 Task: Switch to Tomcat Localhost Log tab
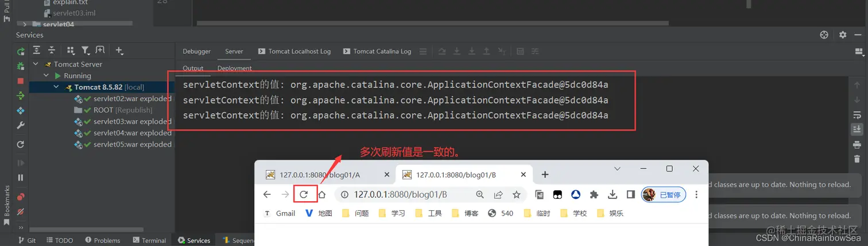[294, 51]
